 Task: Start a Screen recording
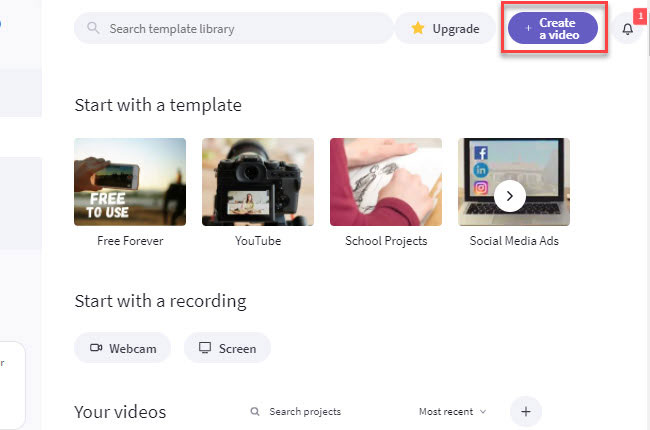[227, 348]
